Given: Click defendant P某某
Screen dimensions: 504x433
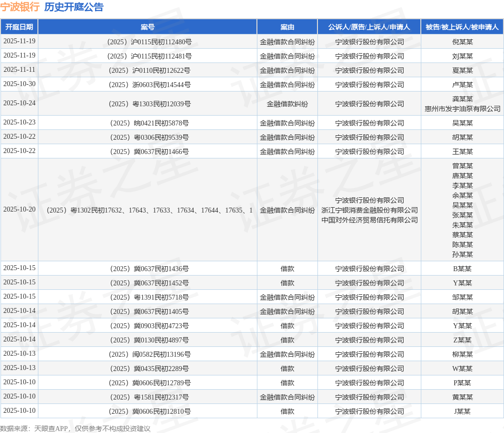Looking at the screenshot, I should click(463, 383).
